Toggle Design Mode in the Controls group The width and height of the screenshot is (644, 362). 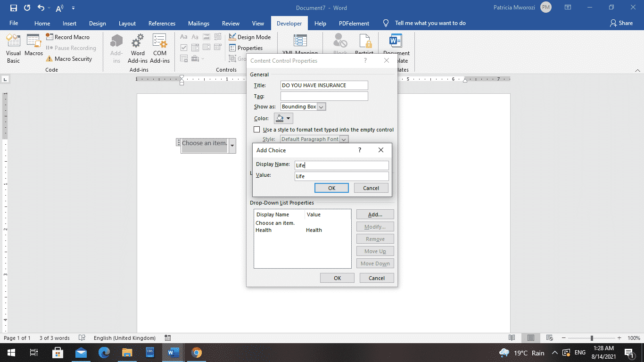pyautogui.click(x=250, y=36)
